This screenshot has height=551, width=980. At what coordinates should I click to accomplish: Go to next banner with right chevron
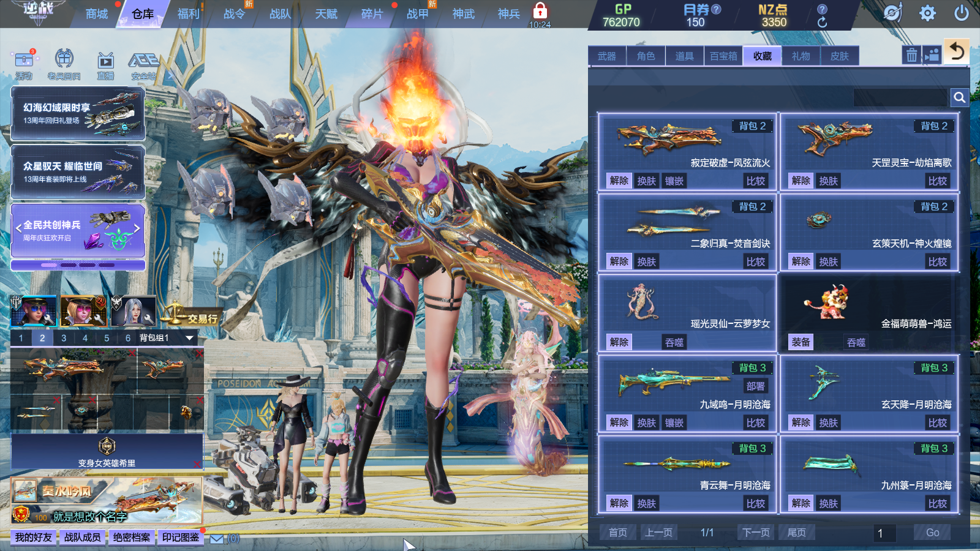click(137, 228)
